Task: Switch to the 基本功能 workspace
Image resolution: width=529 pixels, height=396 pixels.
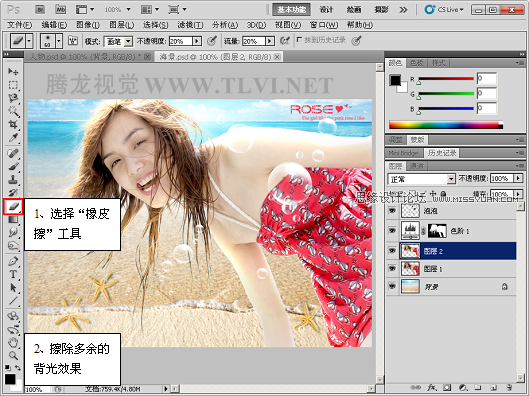Action: [291, 10]
